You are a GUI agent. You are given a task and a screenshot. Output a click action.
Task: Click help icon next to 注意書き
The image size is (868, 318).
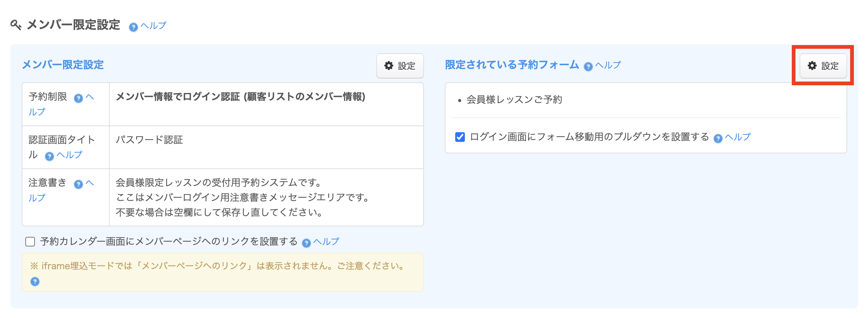tap(78, 184)
